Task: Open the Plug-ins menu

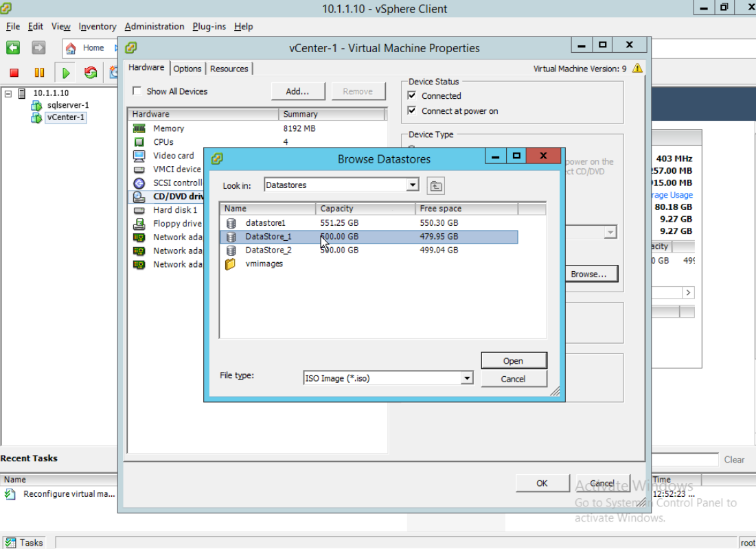Action: pos(209,27)
